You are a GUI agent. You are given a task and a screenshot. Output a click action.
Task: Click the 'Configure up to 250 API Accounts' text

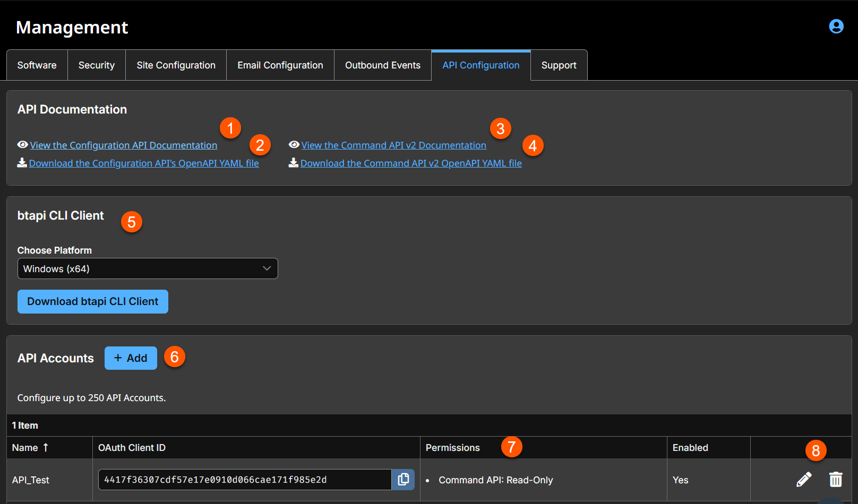tap(92, 398)
